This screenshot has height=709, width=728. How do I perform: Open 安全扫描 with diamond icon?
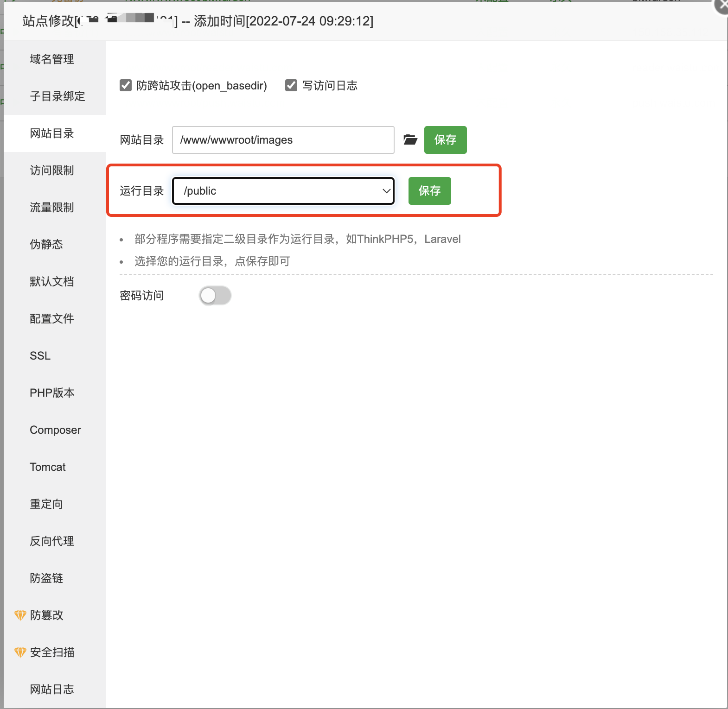click(52, 652)
